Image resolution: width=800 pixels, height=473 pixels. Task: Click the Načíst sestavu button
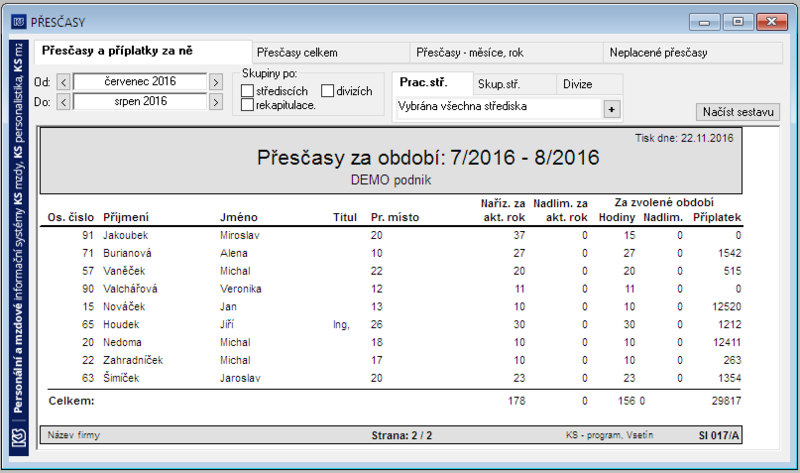coord(738,112)
